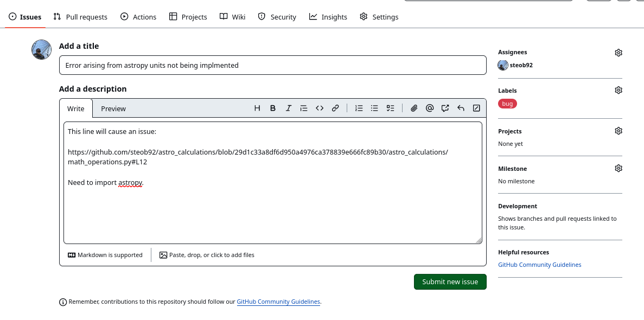The width and height of the screenshot is (644, 320).
Task: Select the red bug label swatch
Action: 507,103
